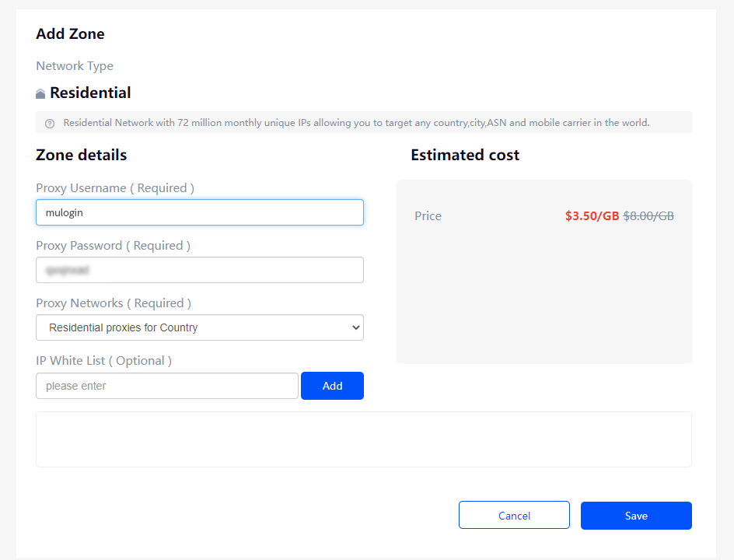Click the $3.50/GB discounted price
This screenshot has width=734, height=560.
coord(592,216)
